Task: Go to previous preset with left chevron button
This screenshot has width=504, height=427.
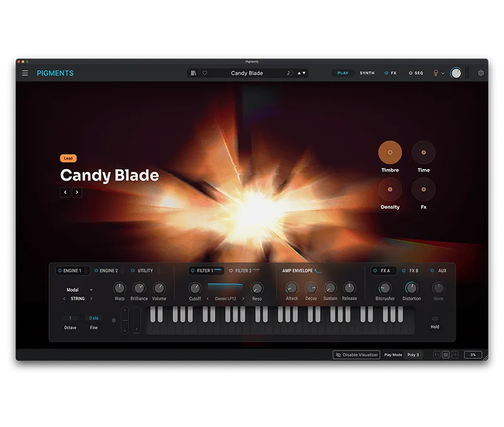Action: [66, 192]
